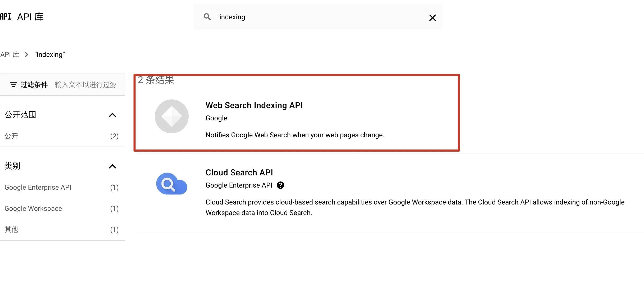Collapse the 公开范围 section
644x282 pixels.
point(112,115)
